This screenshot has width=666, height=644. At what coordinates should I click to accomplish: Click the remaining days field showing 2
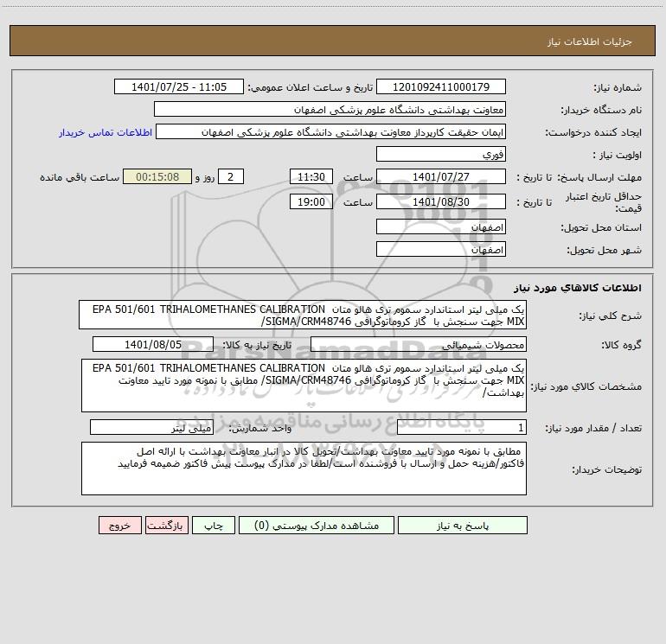[231, 176]
